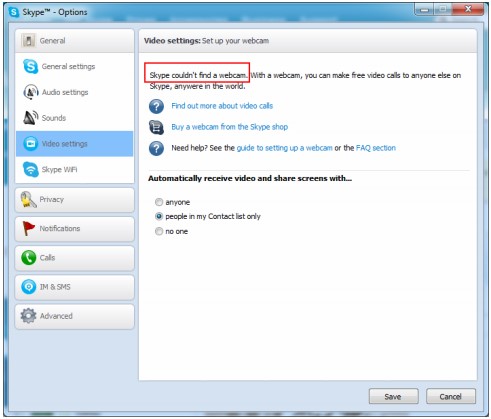Expand the Calls section
The width and height of the screenshot is (491, 419).
(x=75, y=258)
